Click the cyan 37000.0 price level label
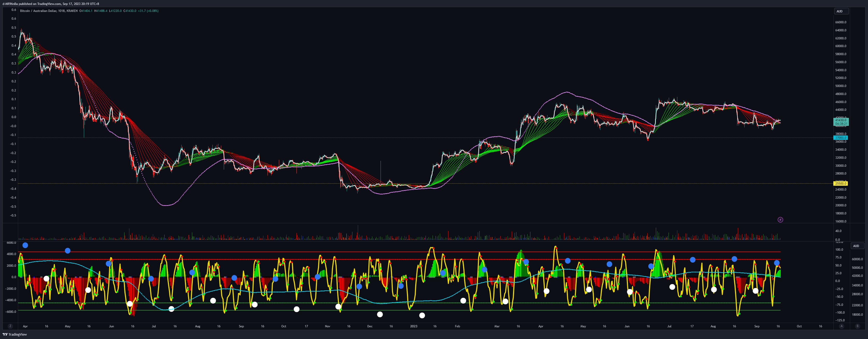868x339 pixels. pyautogui.click(x=841, y=138)
